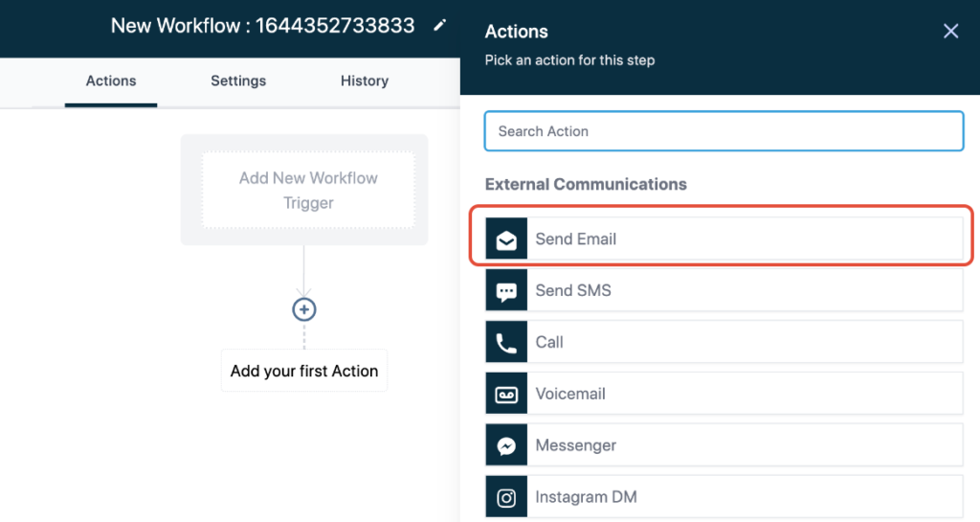Choose the Instagram DM action label

pyautogui.click(x=586, y=498)
